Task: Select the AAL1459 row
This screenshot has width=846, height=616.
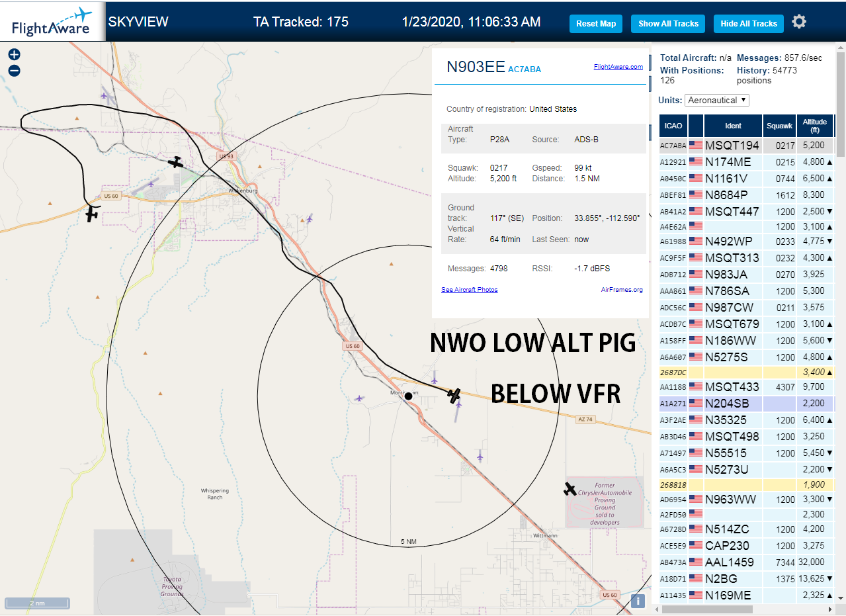Action: (746, 562)
